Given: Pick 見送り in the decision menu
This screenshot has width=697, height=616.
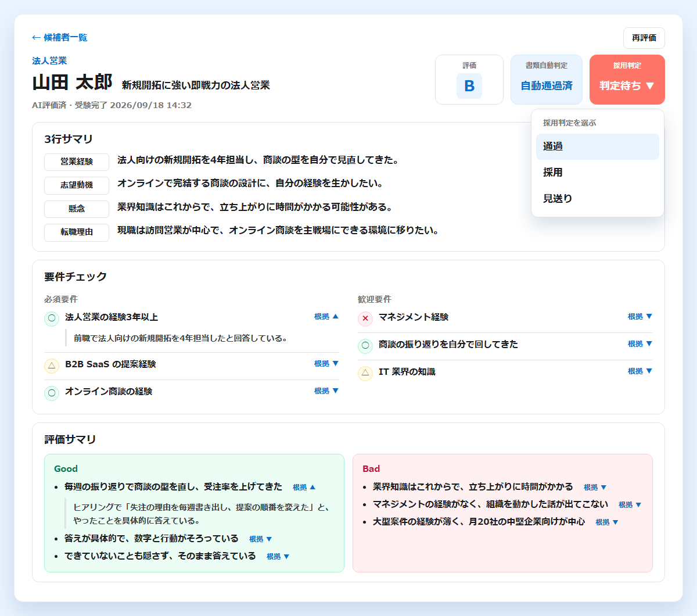Looking at the screenshot, I should (x=597, y=198).
